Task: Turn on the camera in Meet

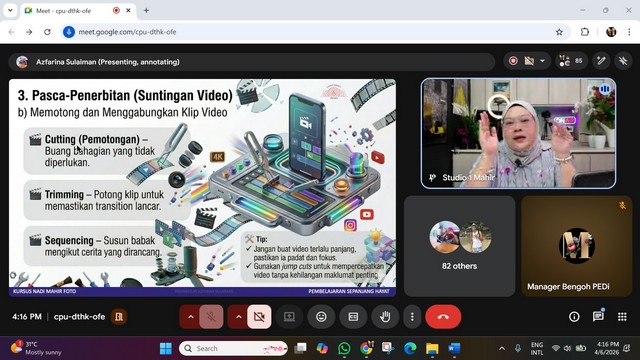Action: tap(259, 317)
